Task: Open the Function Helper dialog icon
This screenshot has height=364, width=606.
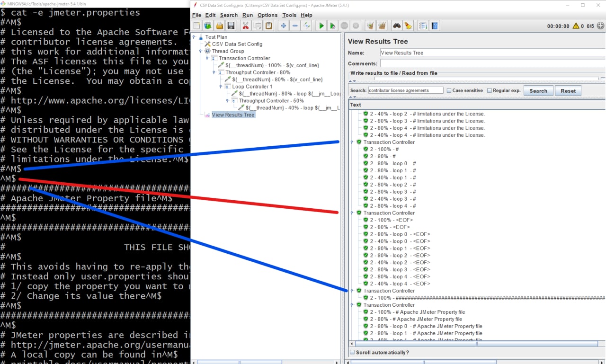Action: pyautogui.click(x=423, y=26)
